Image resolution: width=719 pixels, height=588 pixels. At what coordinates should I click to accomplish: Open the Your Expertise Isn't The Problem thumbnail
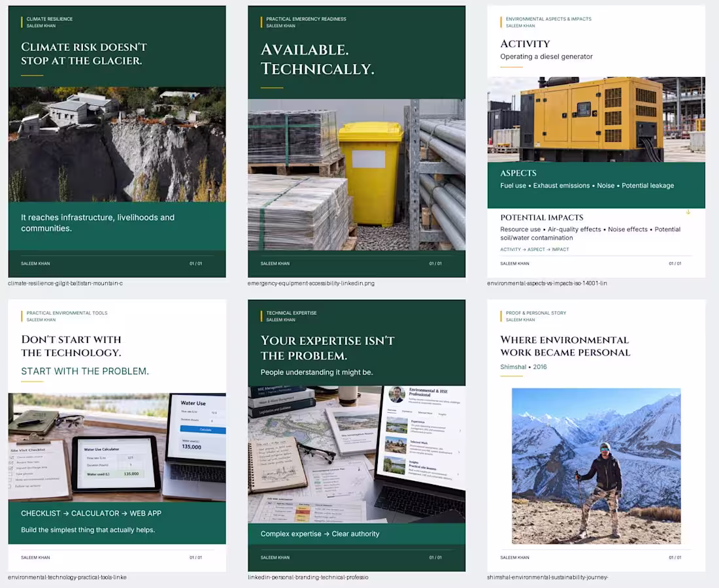[356, 435]
